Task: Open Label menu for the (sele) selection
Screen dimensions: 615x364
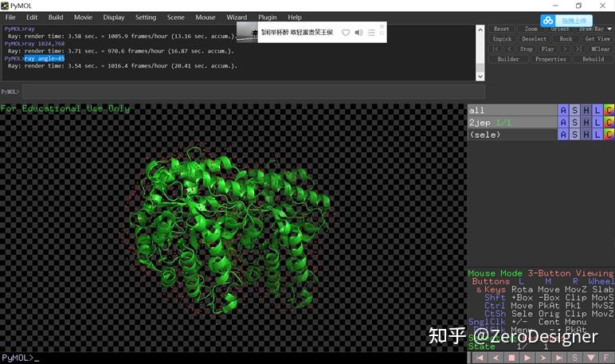Action: tap(597, 135)
